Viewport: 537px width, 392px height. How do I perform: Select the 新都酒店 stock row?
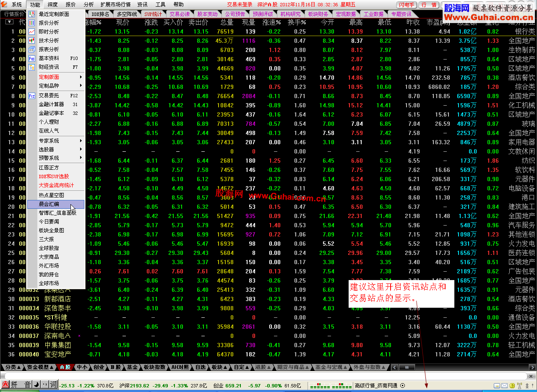click(x=268, y=299)
